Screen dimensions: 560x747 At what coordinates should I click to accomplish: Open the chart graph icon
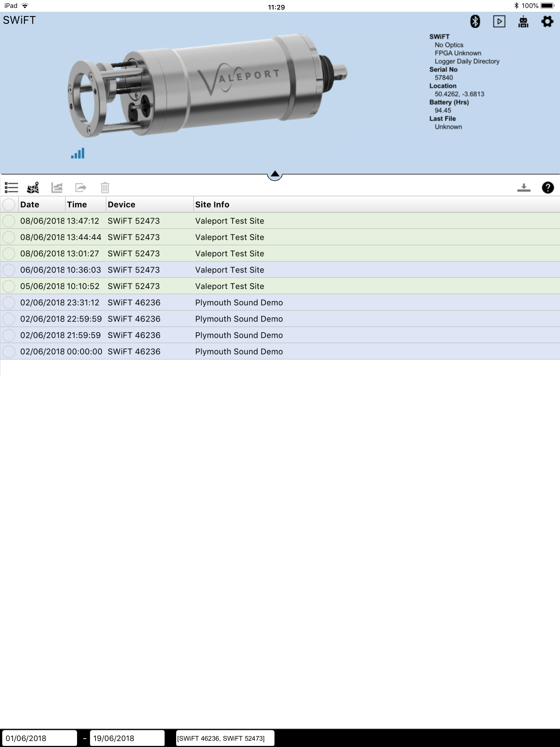[x=57, y=187]
